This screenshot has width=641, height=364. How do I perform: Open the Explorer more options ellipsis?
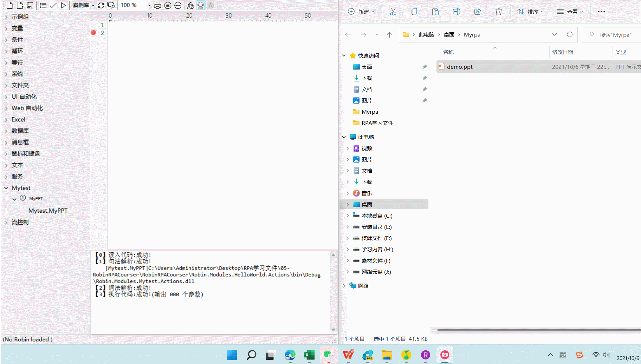[x=601, y=12]
